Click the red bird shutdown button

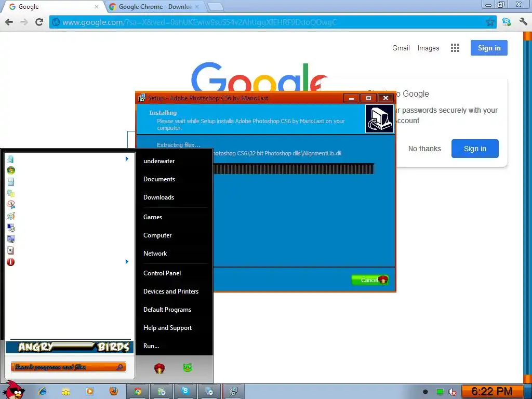click(159, 368)
